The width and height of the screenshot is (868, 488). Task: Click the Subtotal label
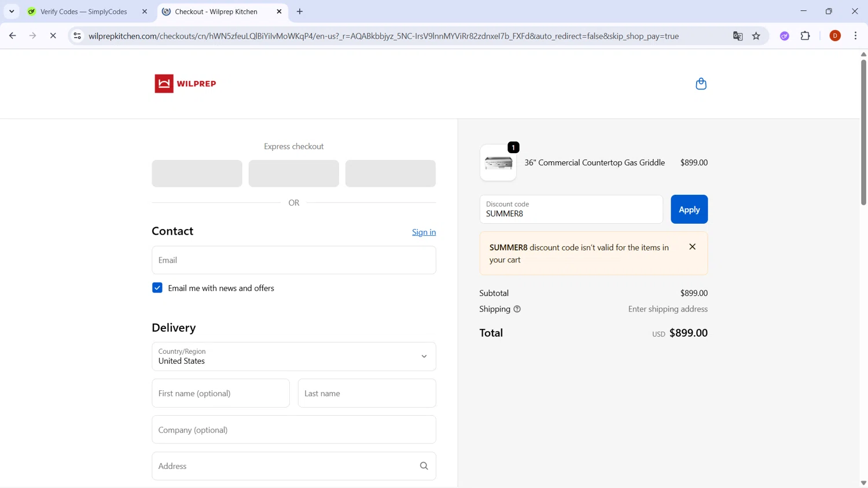[x=494, y=293]
